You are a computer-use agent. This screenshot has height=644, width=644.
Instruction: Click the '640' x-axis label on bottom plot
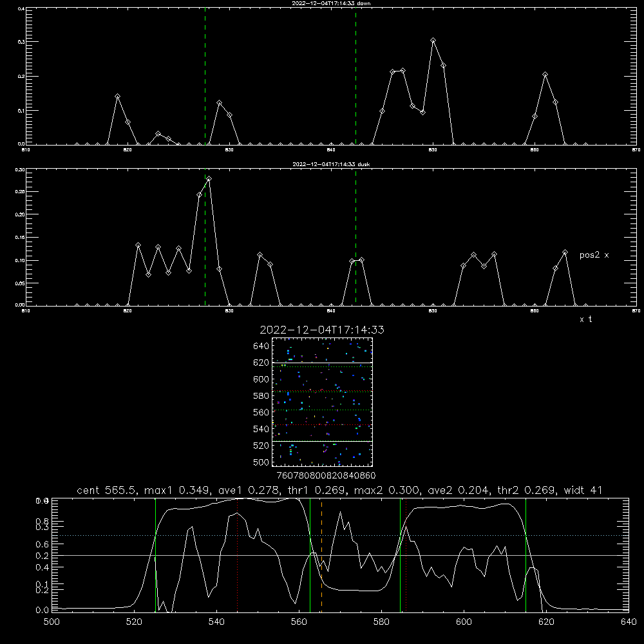629,622
